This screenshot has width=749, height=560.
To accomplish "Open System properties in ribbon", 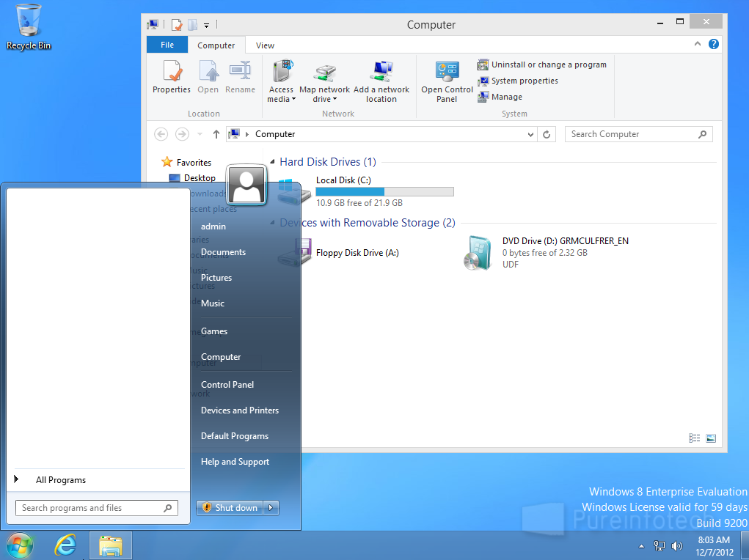I will pos(518,81).
